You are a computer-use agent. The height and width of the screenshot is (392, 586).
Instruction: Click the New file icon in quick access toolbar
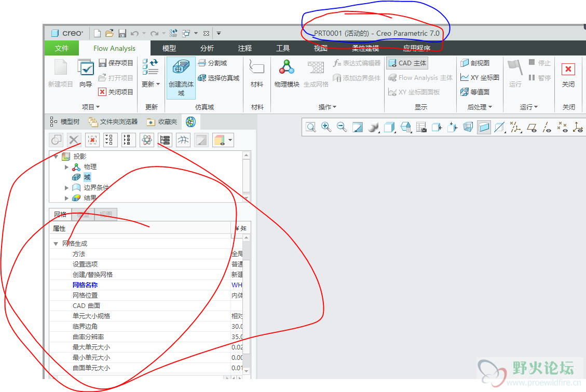pos(97,33)
